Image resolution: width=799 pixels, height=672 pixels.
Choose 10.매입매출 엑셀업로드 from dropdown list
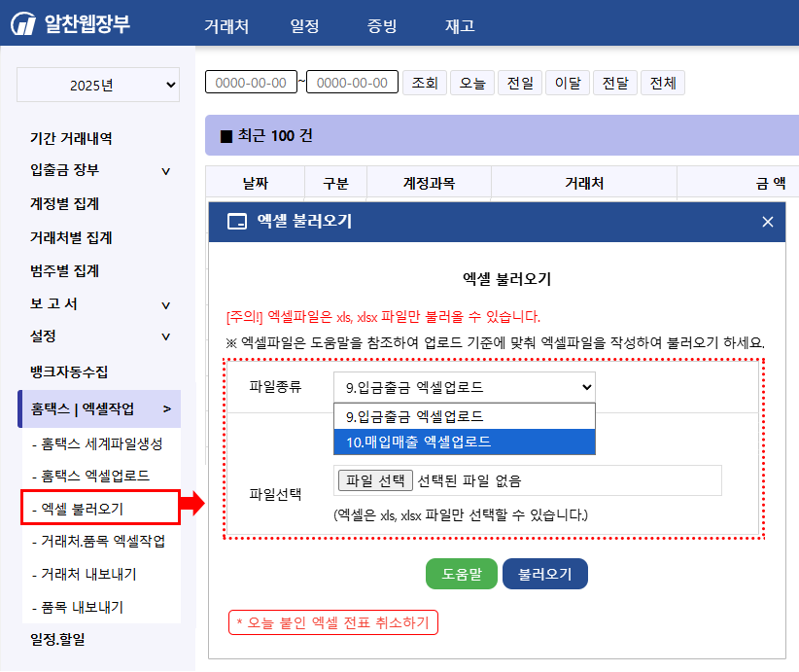coord(465,442)
